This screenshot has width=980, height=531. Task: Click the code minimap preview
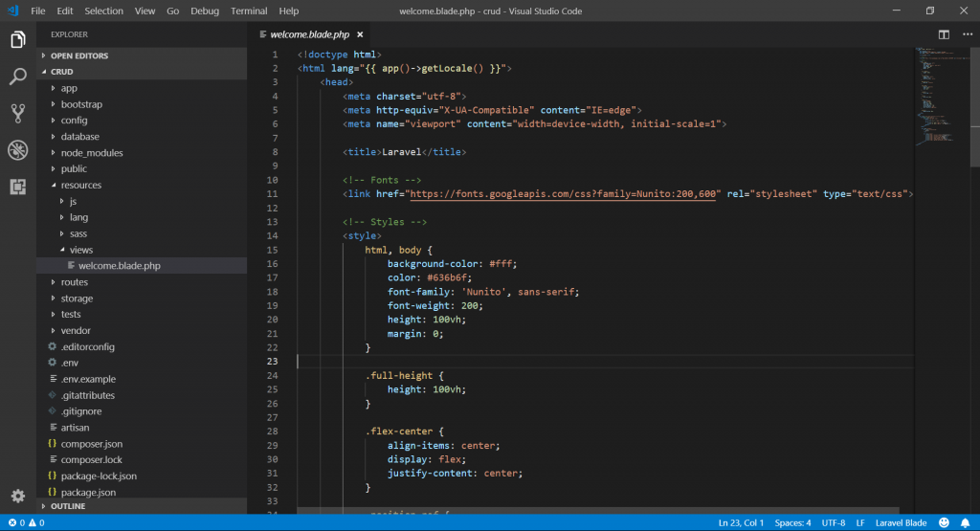coord(934,96)
